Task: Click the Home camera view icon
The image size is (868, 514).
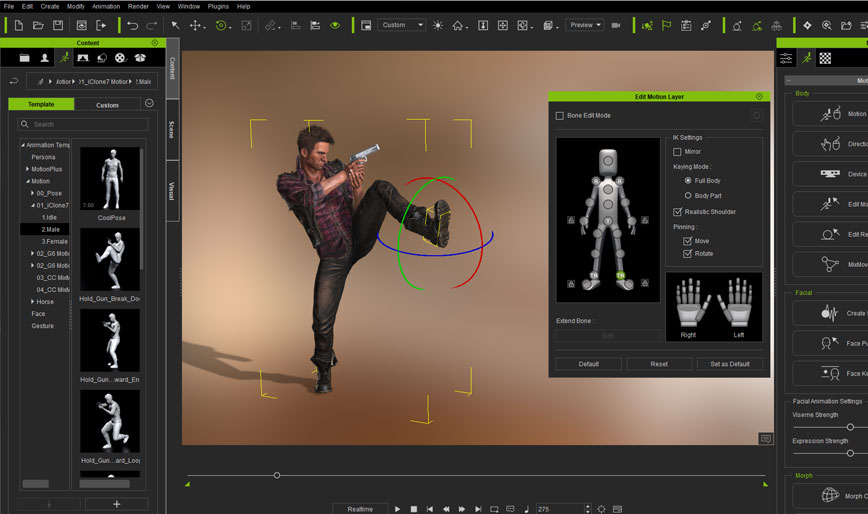Action: click(458, 25)
